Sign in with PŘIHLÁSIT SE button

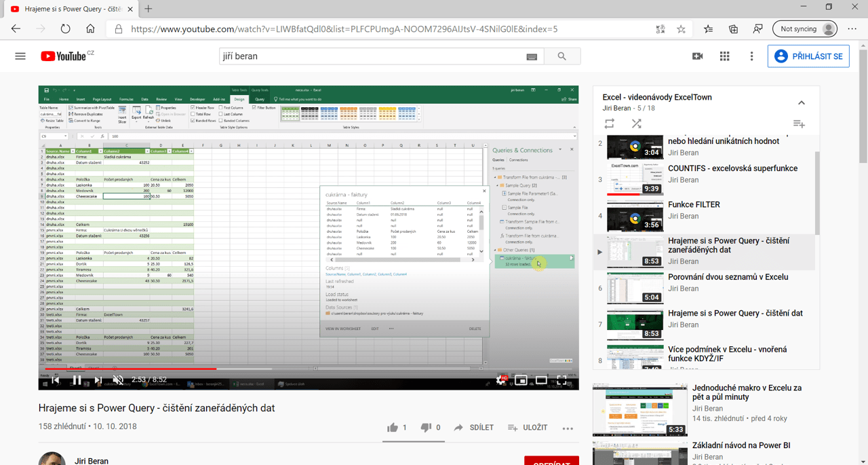(808, 56)
